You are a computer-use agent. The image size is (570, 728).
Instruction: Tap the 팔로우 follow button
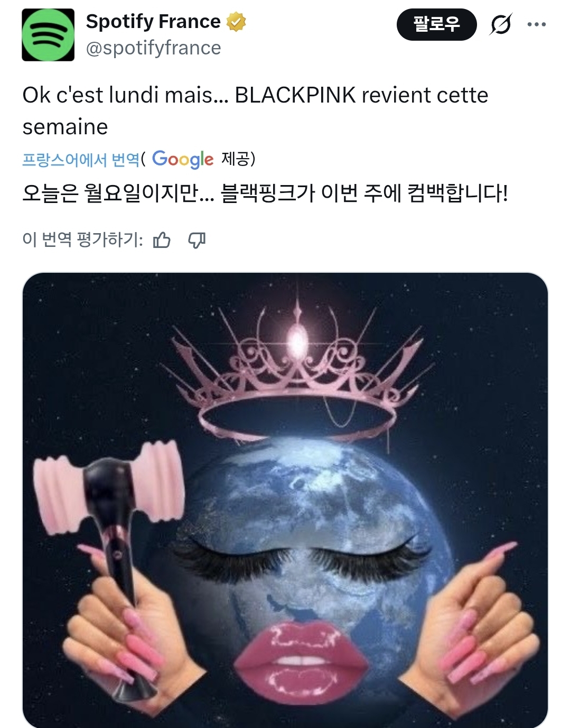(437, 24)
